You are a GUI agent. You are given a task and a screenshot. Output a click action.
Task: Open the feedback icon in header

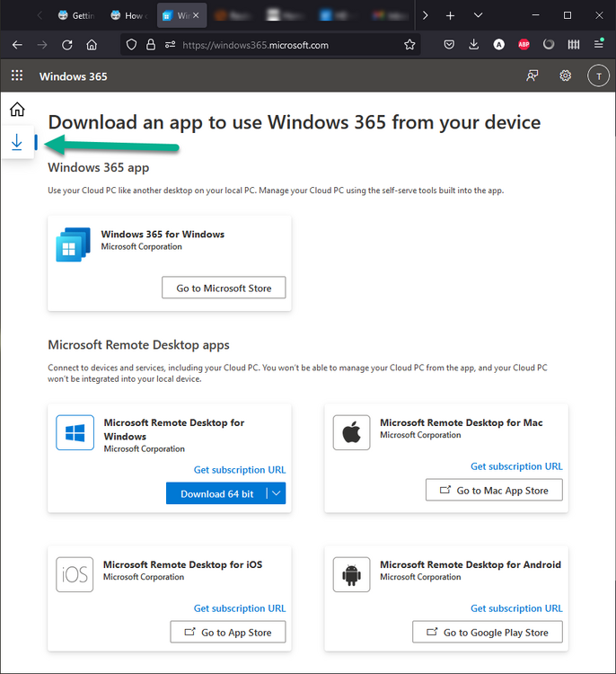pos(532,75)
